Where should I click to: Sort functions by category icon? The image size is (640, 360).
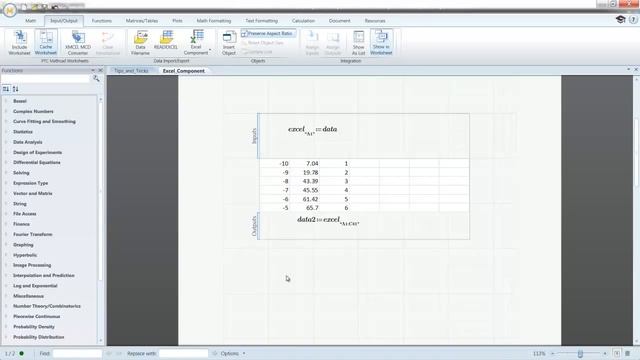click(6, 89)
